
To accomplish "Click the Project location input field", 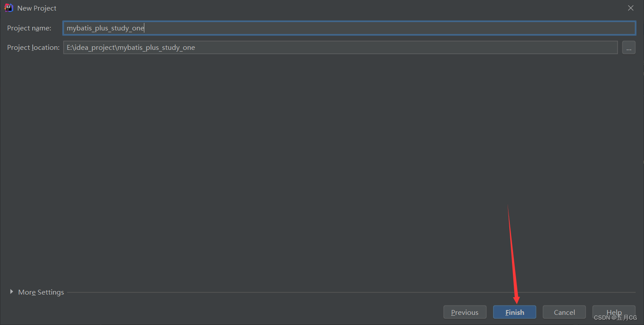I will point(340,48).
